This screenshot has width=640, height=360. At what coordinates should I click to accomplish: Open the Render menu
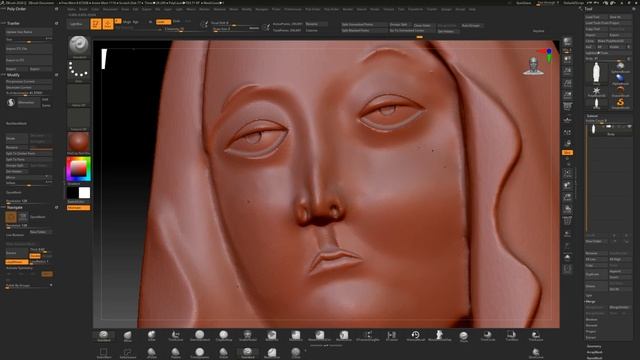pyautogui.click(x=348, y=9)
